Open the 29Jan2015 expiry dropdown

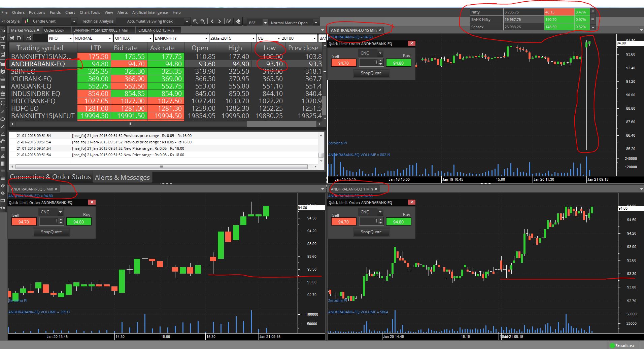pyautogui.click(x=253, y=38)
